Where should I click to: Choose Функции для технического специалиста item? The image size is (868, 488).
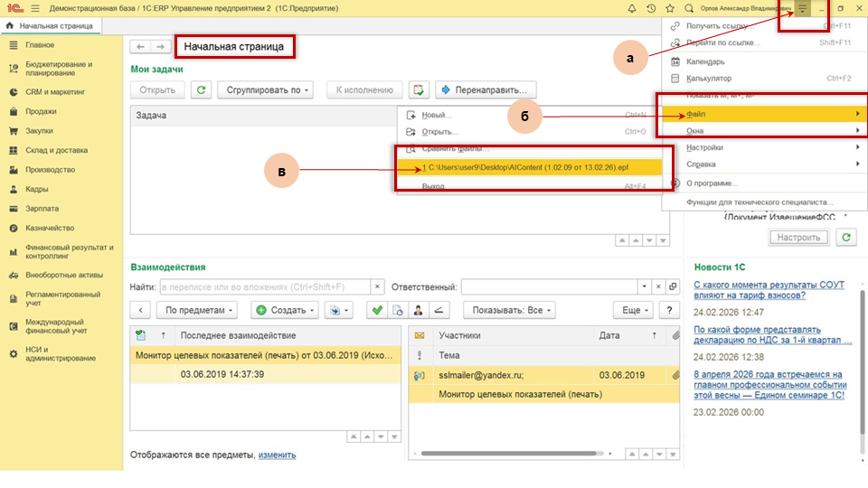(764, 202)
